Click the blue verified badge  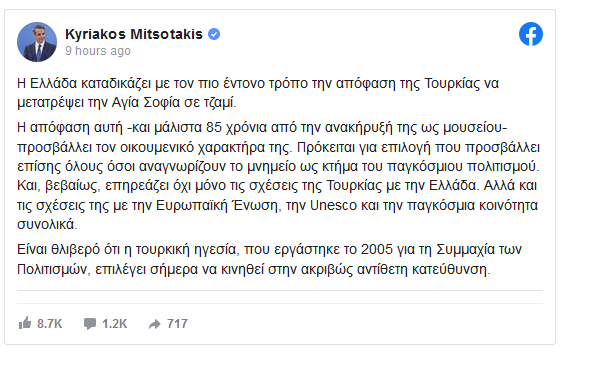click(214, 34)
